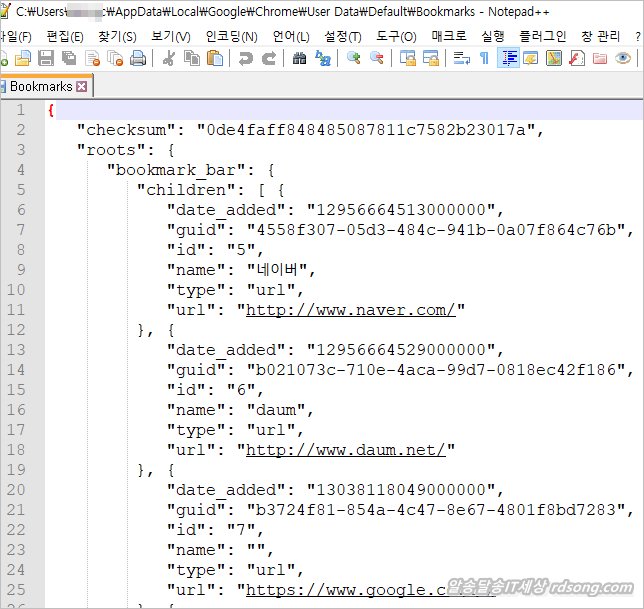Open the 언어(L) menu

pos(290,36)
